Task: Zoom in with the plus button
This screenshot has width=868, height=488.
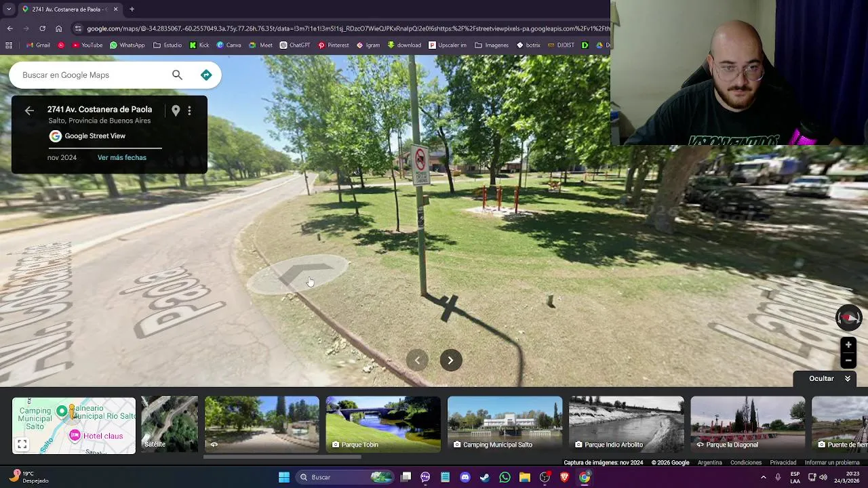Action: [x=848, y=345]
